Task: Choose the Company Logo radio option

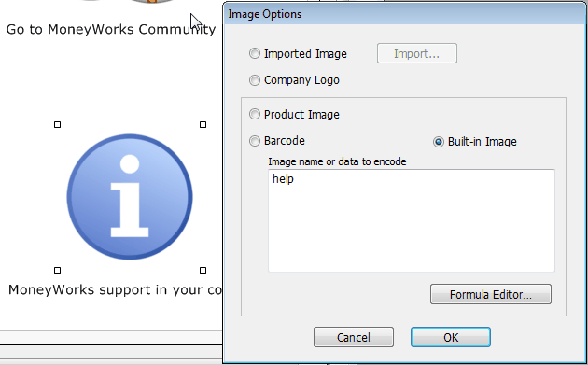Action: pyautogui.click(x=255, y=80)
